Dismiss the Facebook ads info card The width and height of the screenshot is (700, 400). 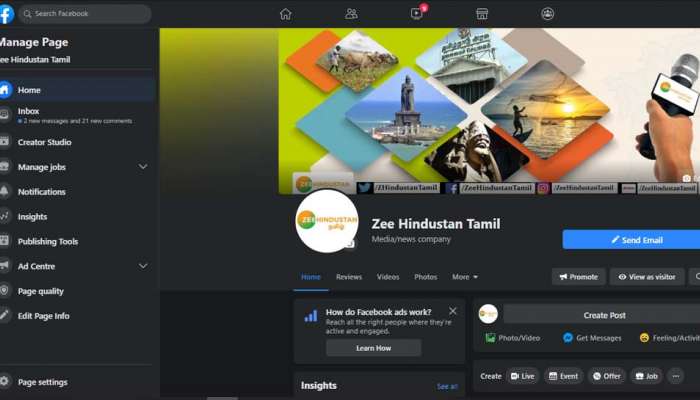[453, 311]
